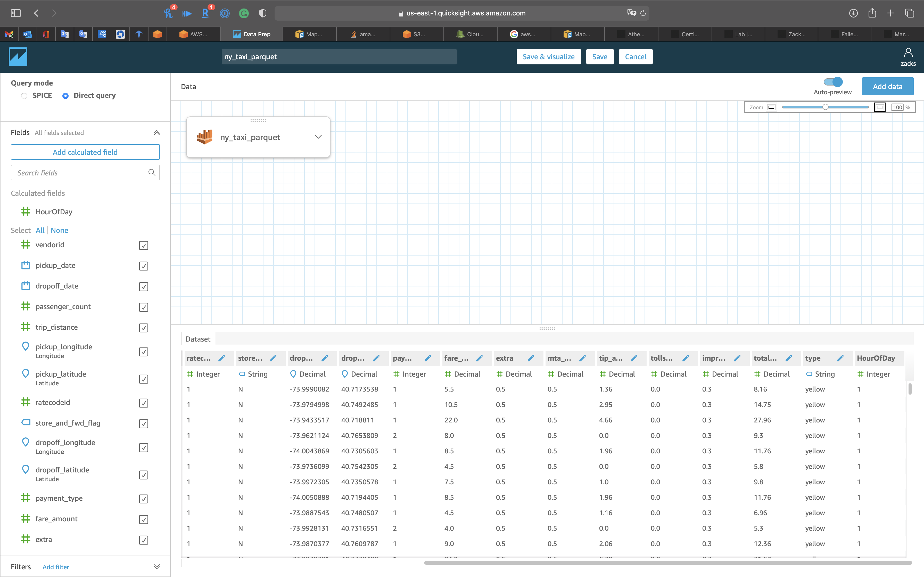Click the zacks user profile icon
Image resolution: width=924 pixels, height=577 pixels.
point(908,53)
